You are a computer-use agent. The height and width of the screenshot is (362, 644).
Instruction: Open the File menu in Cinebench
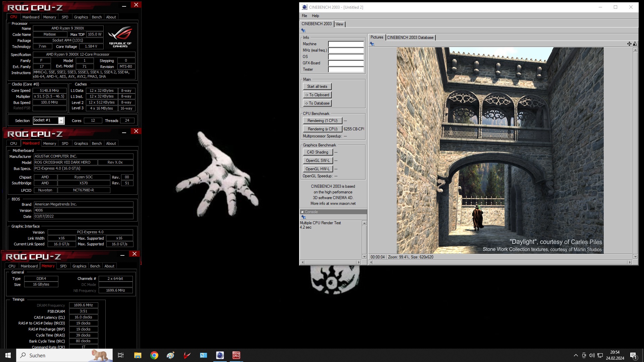[304, 16]
